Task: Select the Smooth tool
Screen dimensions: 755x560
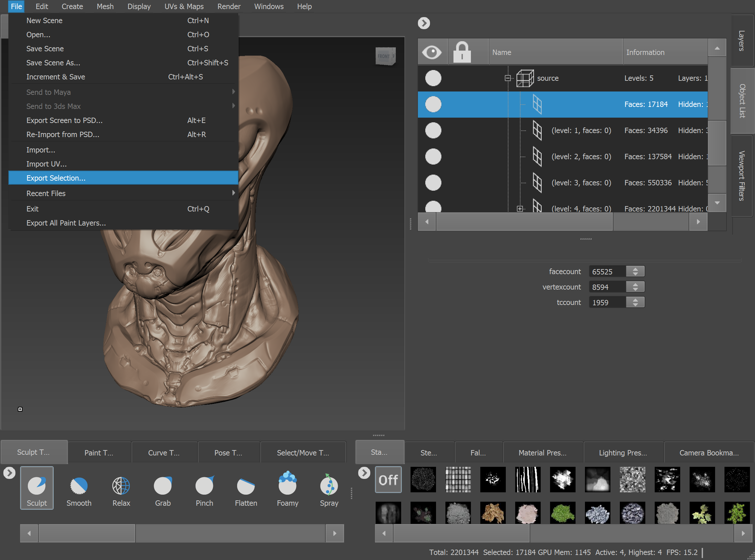Action: click(x=79, y=488)
